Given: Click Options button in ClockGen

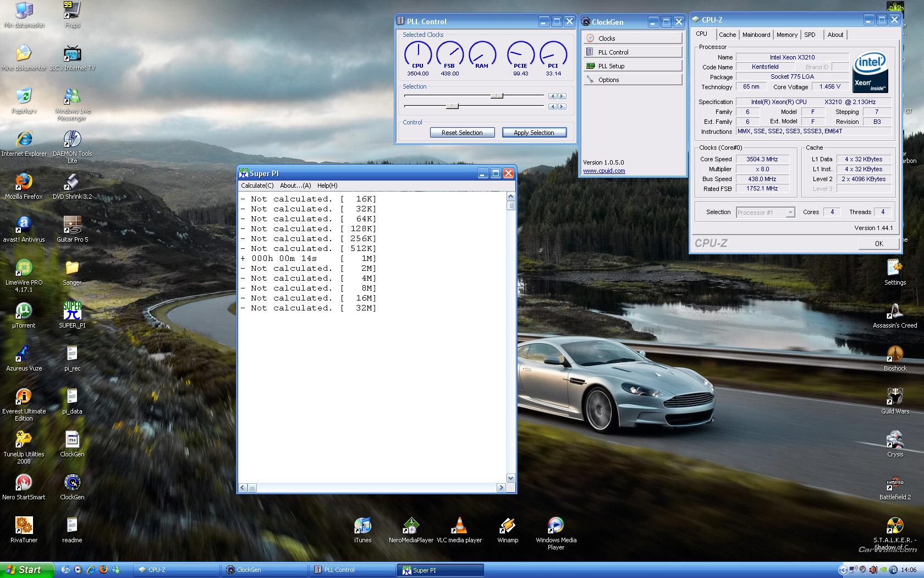Looking at the screenshot, I should click(632, 79).
